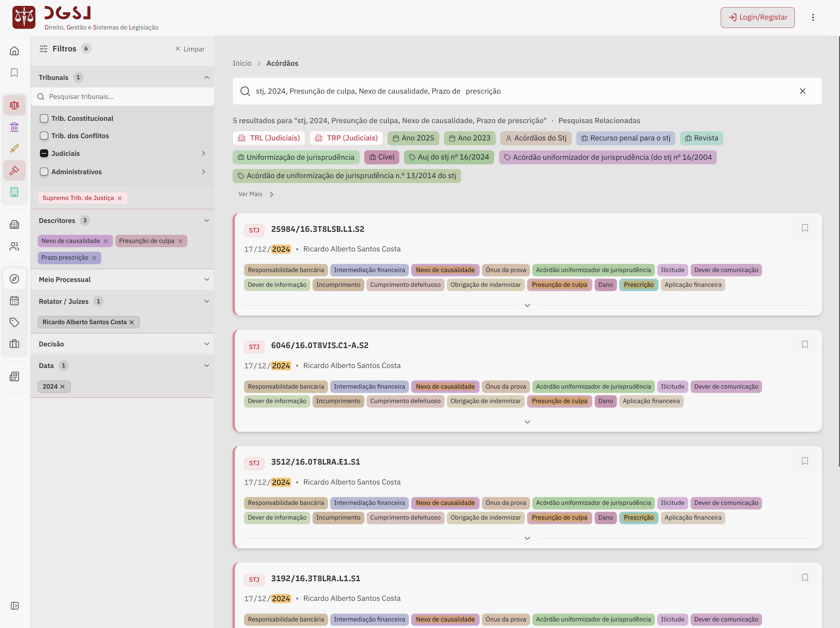Apply the Revista related search chip
840x628 pixels.
701,138
